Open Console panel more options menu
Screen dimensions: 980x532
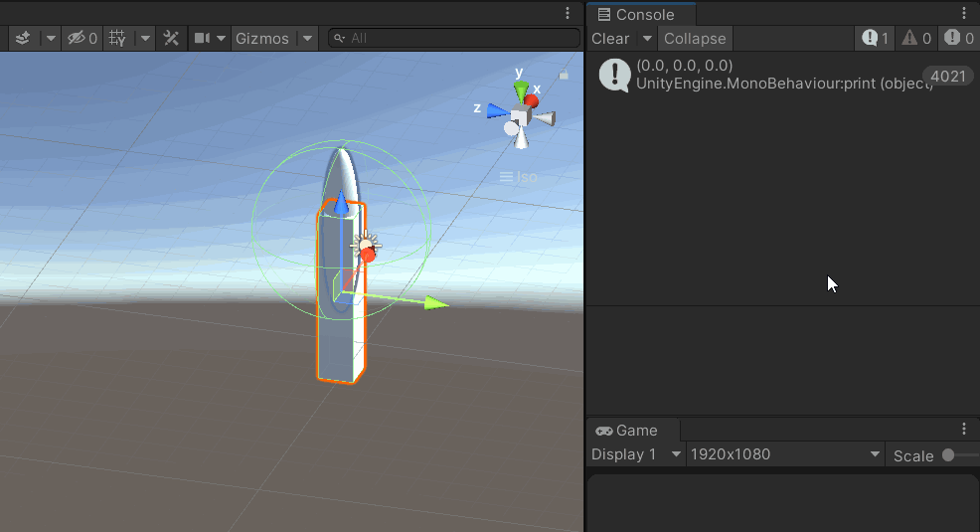click(964, 13)
